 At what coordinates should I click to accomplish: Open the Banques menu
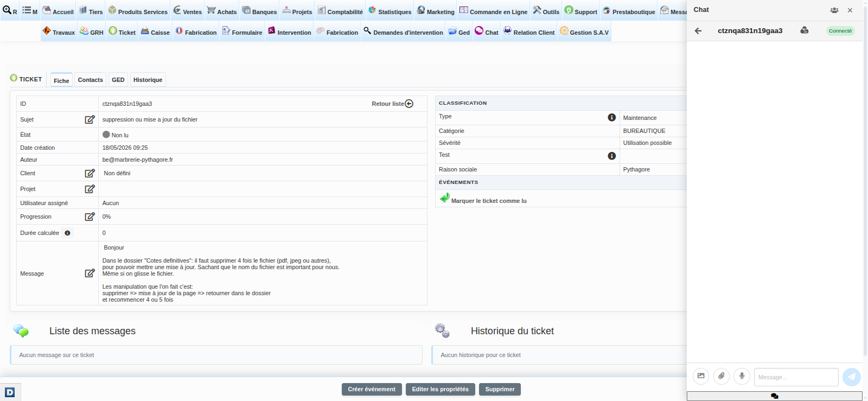point(259,11)
